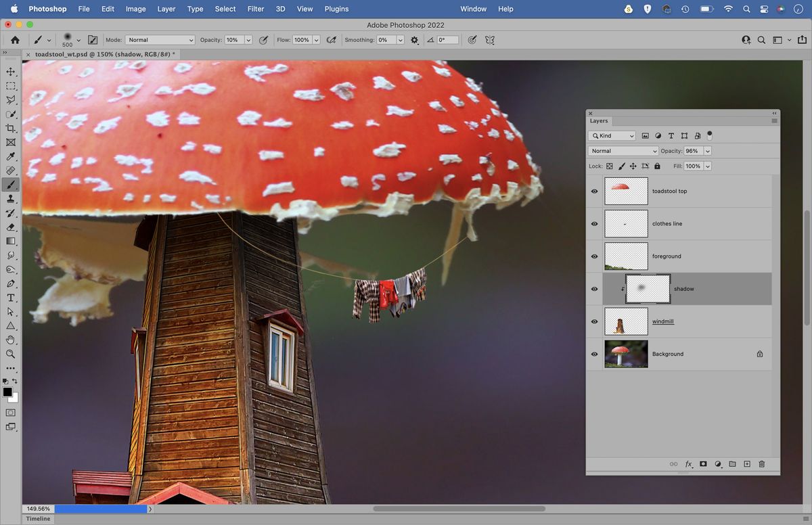Activate the Clone Stamp tool
The height and width of the screenshot is (525, 812).
coord(10,198)
